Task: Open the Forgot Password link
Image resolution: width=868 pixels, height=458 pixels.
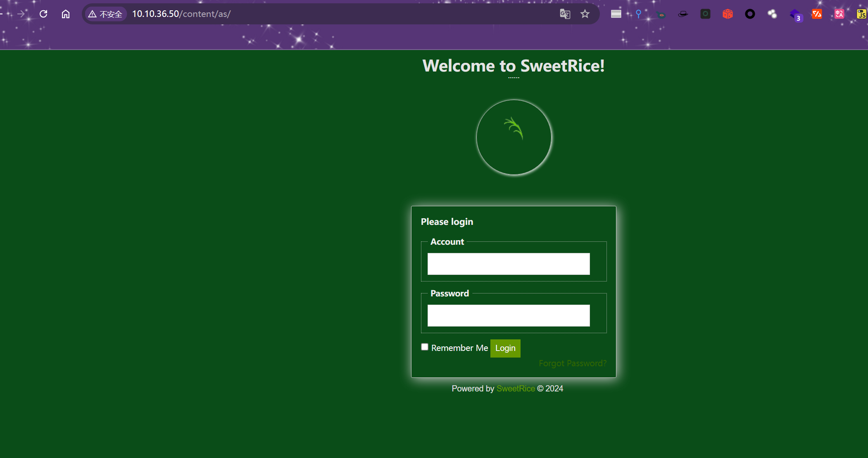Action: [572, 363]
